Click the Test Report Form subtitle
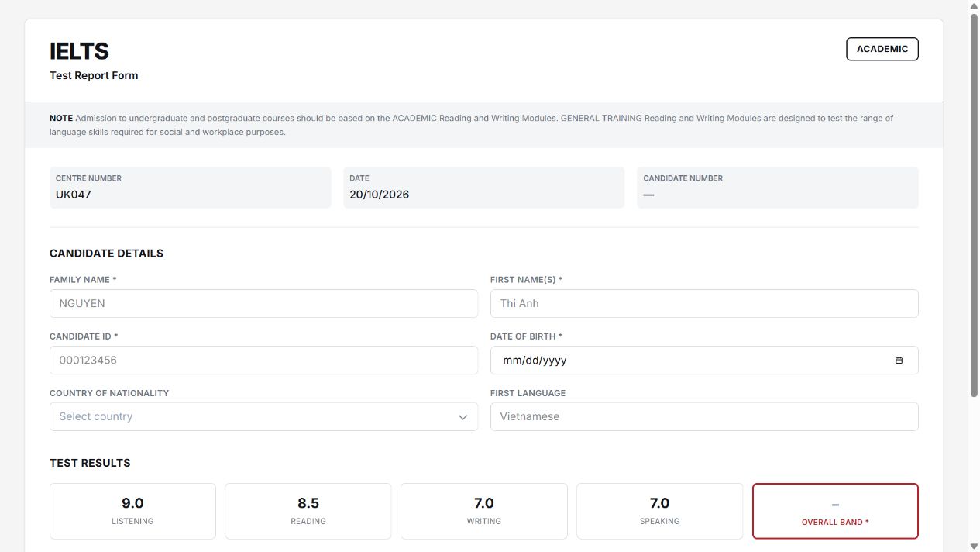This screenshot has width=980, height=552. [x=94, y=75]
